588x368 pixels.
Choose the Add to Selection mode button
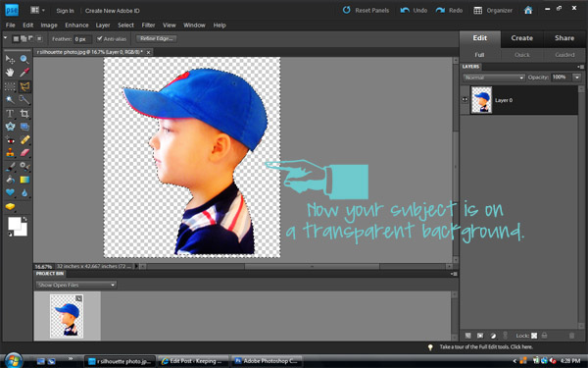tap(24, 38)
